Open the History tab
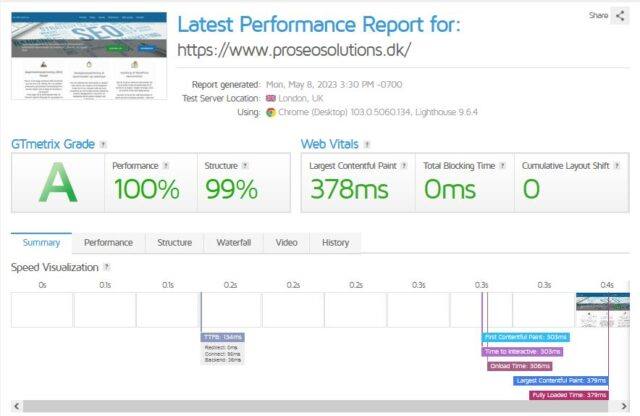The width and height of the screenshot is (640, 416). tap(336, 243)
